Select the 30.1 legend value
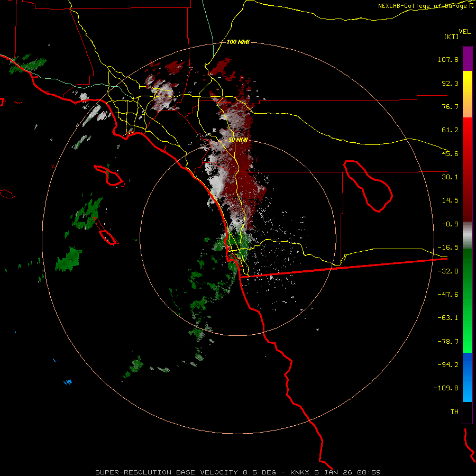This screenshot has width=476, height=476. click(450, 177)
